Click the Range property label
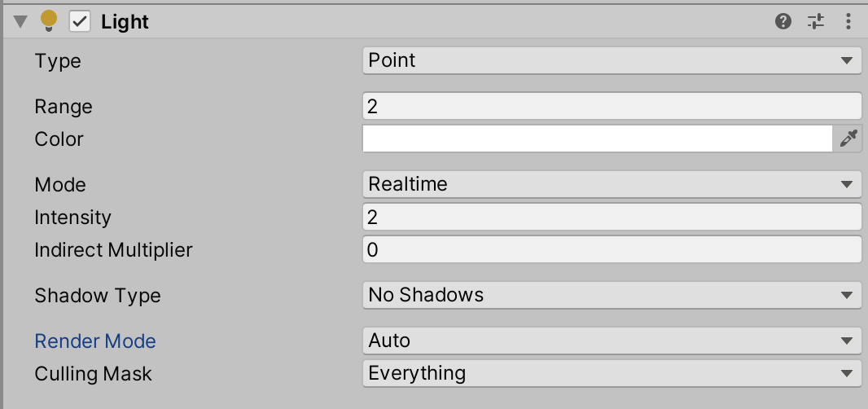Image resolution: width=868 pixels, height=409 pixels. click(x=64, y=107)
